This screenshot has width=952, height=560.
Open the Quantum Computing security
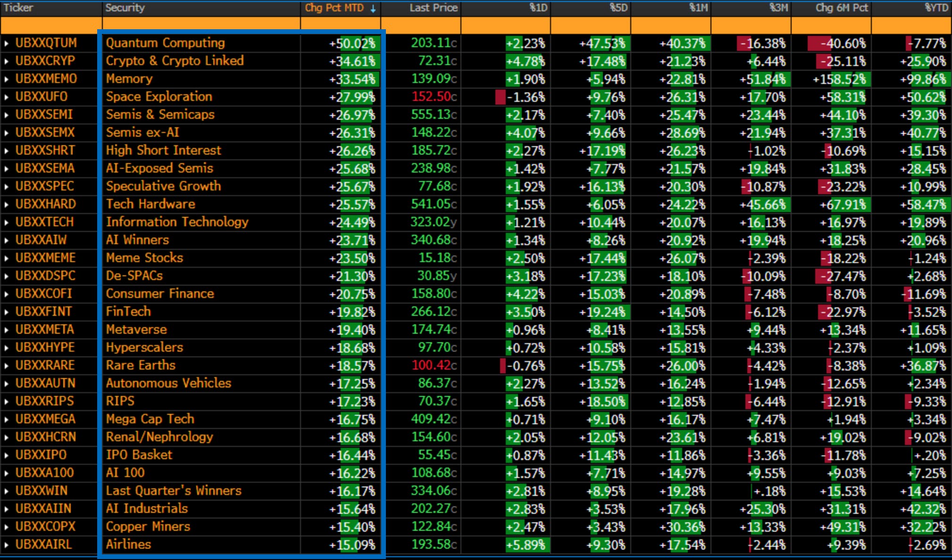(x=165, y=43)
